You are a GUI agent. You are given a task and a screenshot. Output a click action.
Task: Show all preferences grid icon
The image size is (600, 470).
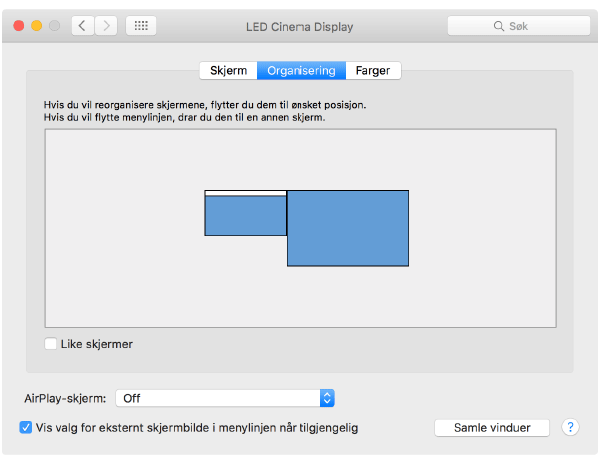(x=140, y=26)
